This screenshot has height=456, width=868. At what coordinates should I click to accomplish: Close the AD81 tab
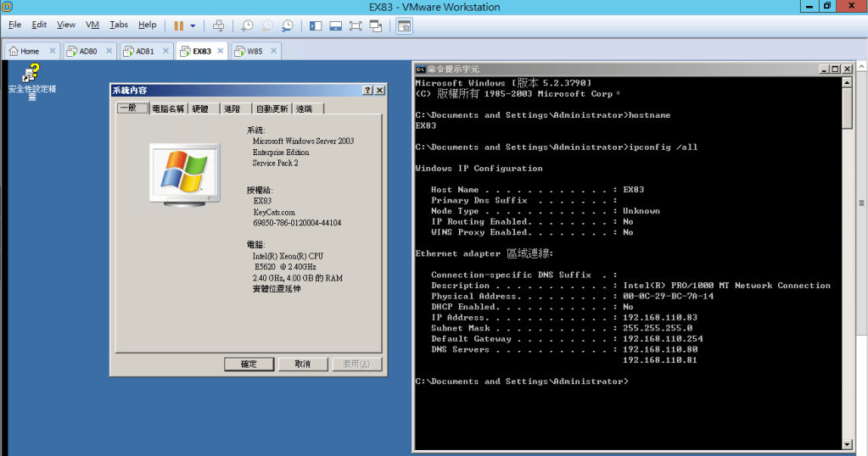coord(166,51)
